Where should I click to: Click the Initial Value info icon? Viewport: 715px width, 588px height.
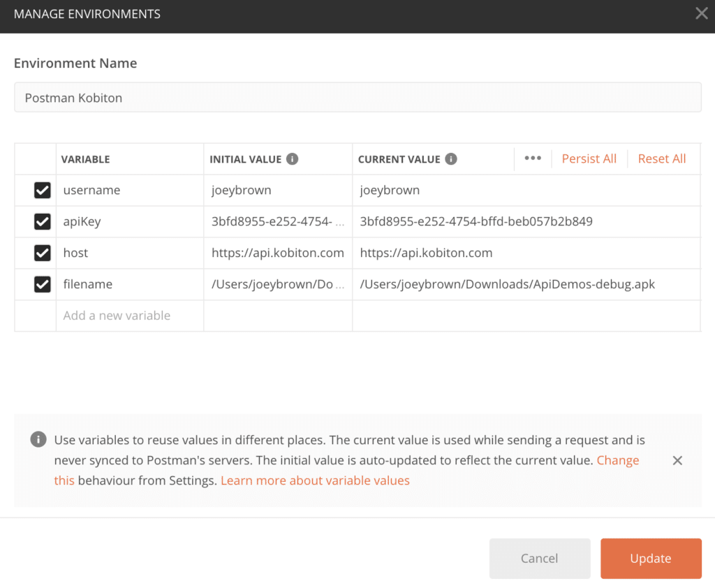pyautogui.click(x=293, y=159)
